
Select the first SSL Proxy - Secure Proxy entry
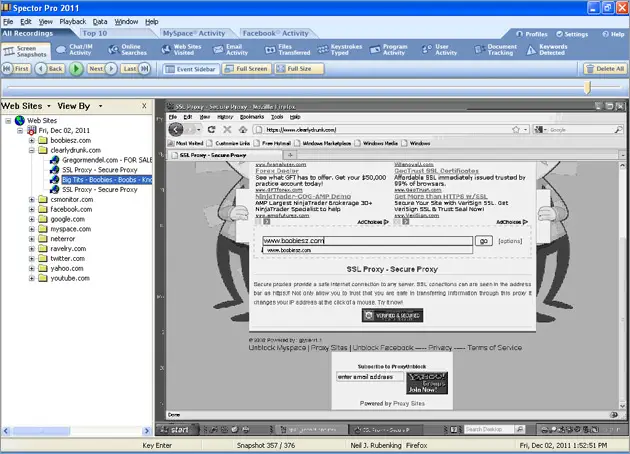coord(100,170)
